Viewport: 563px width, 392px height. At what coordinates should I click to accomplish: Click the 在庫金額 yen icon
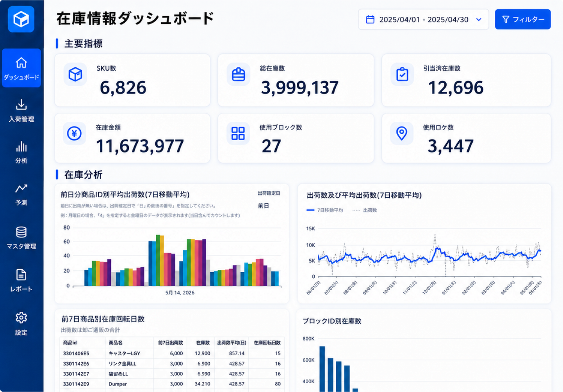(x=74, y=133)
